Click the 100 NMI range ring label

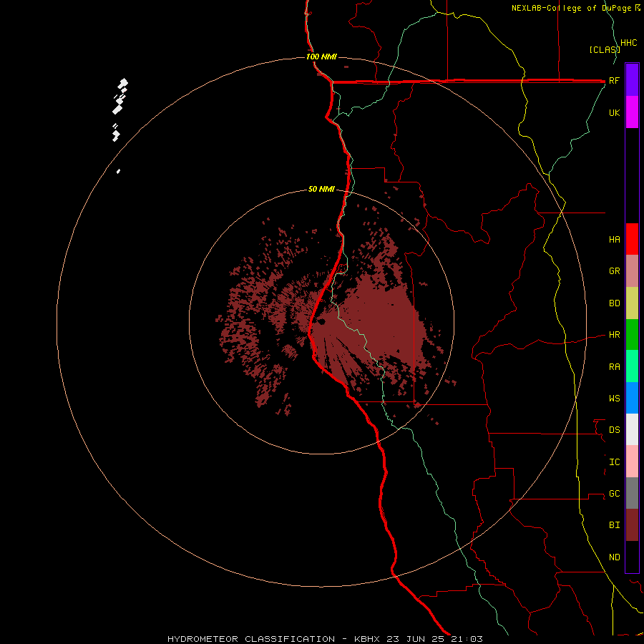pos(321,57)
